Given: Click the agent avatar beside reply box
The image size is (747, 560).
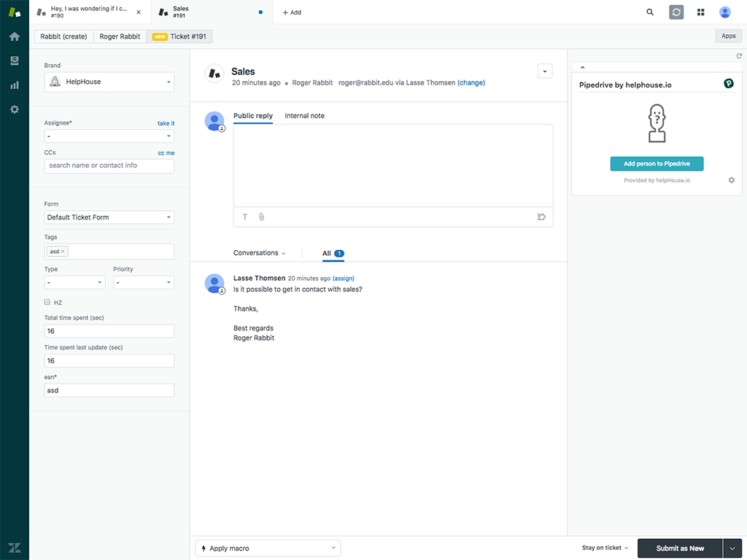Looking at the screenshot, I should coord(214,122).
